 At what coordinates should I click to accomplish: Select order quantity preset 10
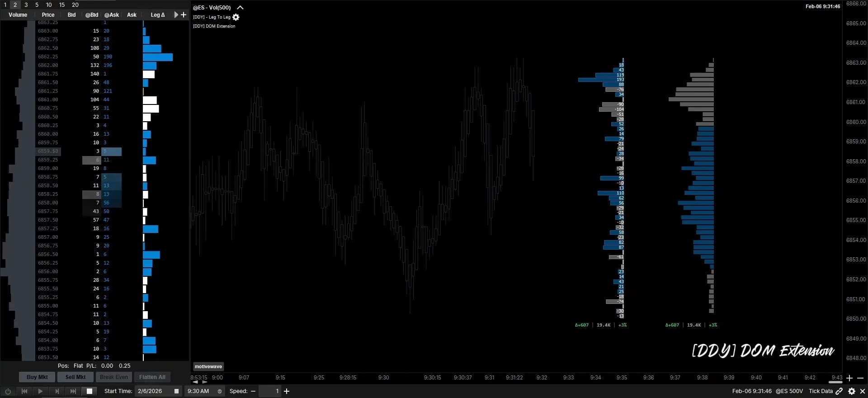click(x=49, y=5)
